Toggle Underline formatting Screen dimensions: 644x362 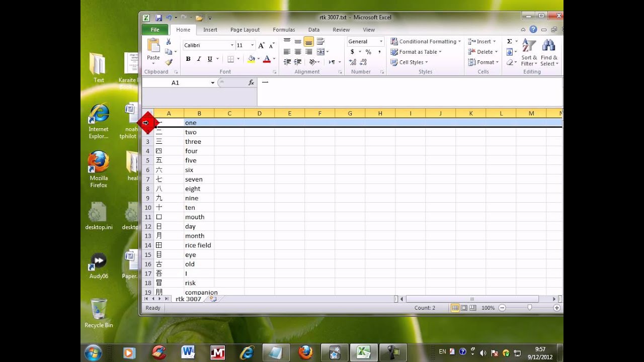tap(210, 59)
